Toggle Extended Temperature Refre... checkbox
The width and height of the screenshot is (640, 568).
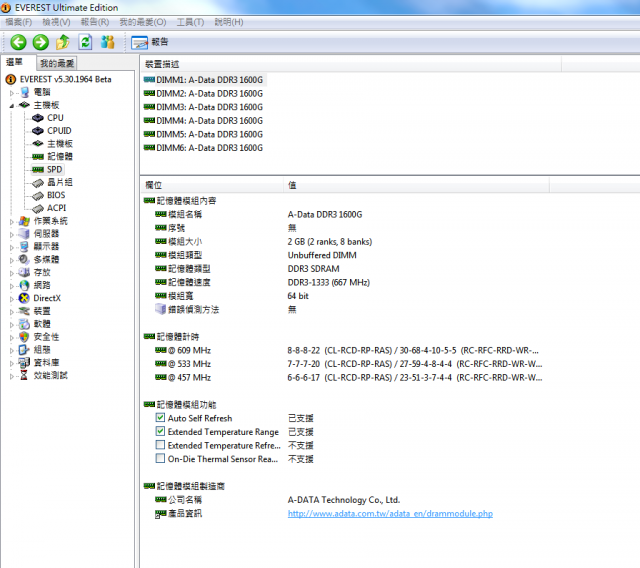[x=160, y=445]
